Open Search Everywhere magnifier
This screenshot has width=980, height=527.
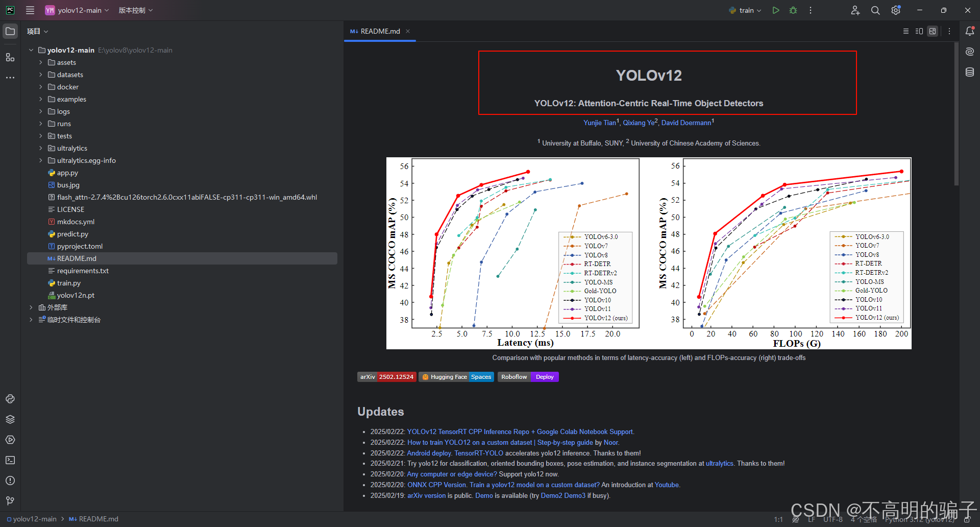point(875,10)
